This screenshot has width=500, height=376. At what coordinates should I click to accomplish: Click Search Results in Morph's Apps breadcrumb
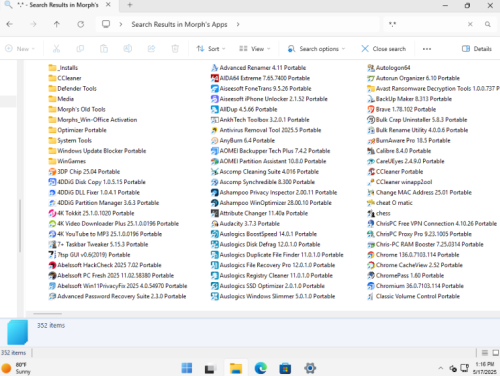pos(179,24)
